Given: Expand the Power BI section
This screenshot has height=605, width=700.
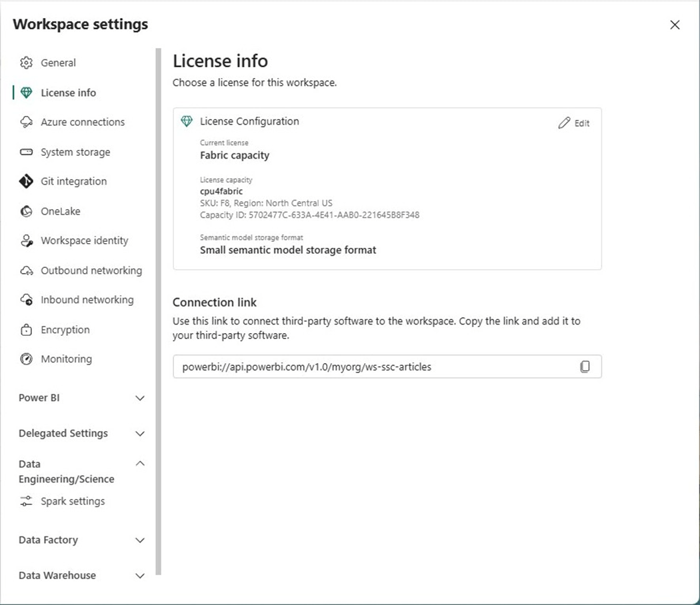Looking at the screenshot, I should pyautogui.click(x=140, y=398).
